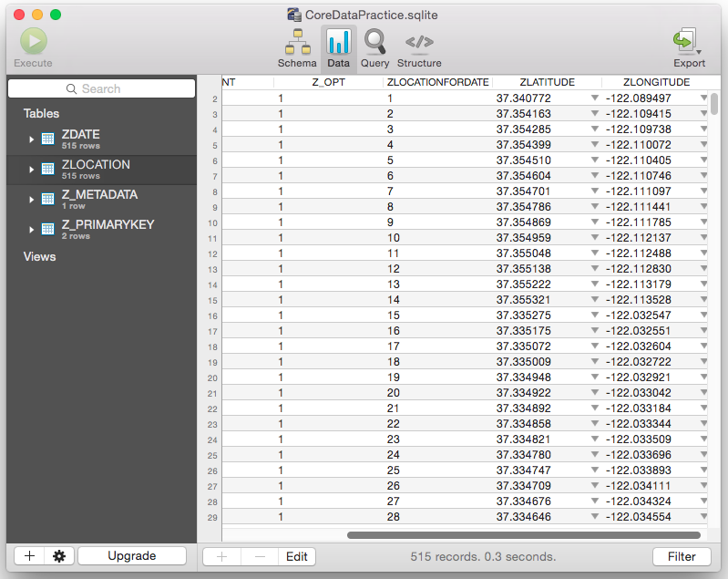Viewport: 728px width, 579px height.
Task: Open dropdown arrow beside latitude 37.335275
Action: tap(595, 315)
